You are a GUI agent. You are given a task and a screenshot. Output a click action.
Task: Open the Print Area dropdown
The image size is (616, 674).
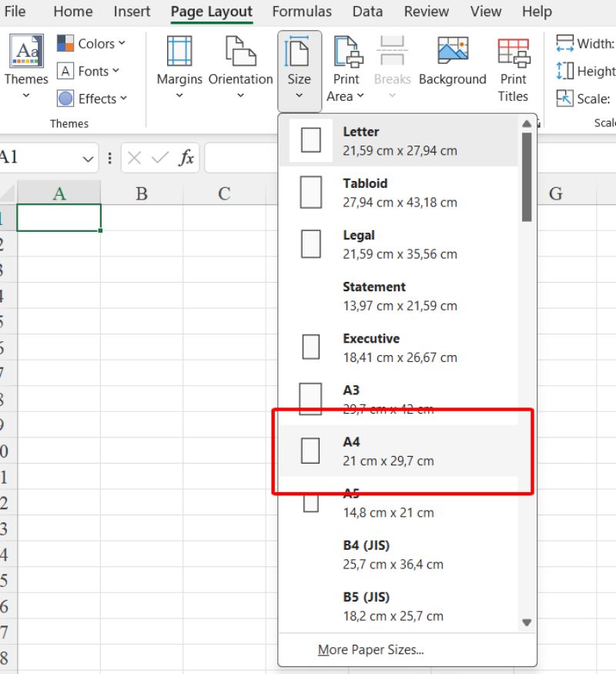coord(346,69)
